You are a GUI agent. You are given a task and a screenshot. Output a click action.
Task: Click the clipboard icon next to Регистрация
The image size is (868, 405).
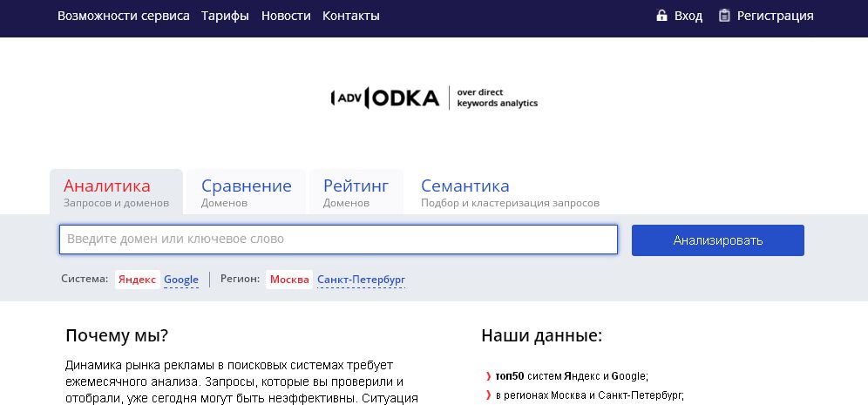(x=724, y=16)
